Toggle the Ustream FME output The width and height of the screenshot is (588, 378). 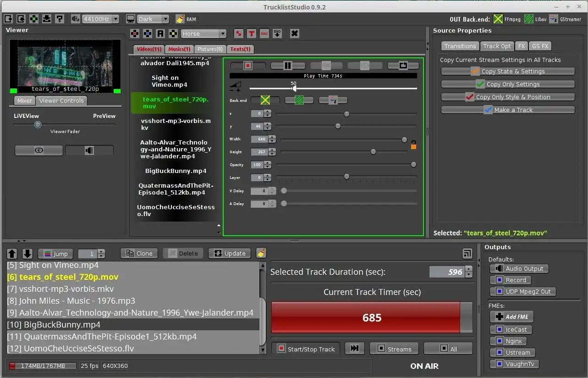click(x=512, y=352)
